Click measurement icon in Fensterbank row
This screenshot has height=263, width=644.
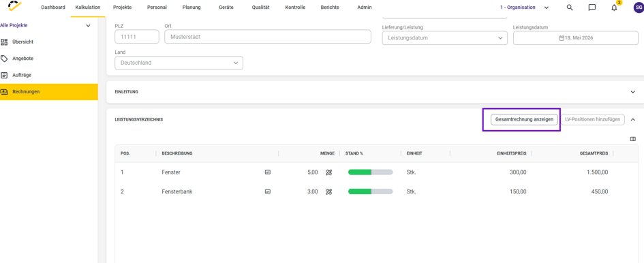click(x=328, y=191)
